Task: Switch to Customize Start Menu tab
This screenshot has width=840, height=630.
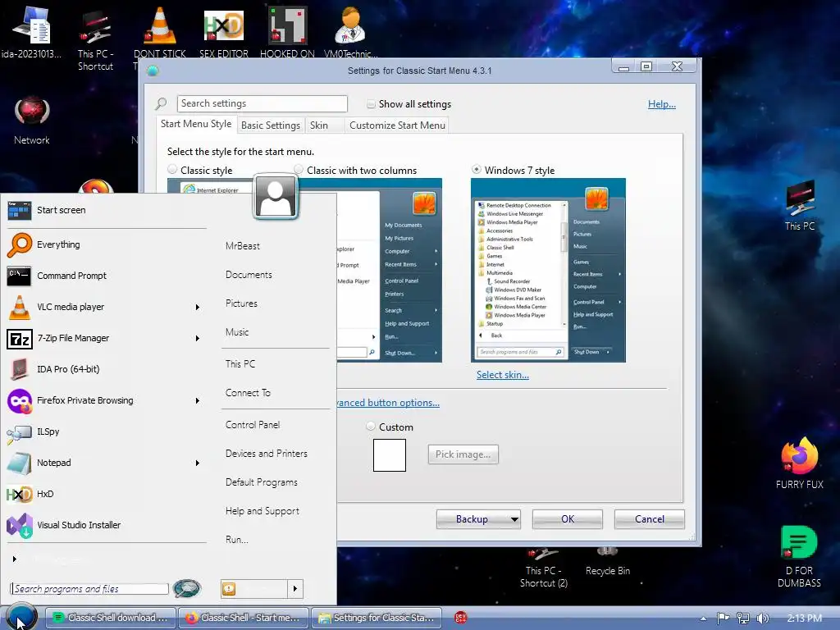Action: [x=397, y=126]
